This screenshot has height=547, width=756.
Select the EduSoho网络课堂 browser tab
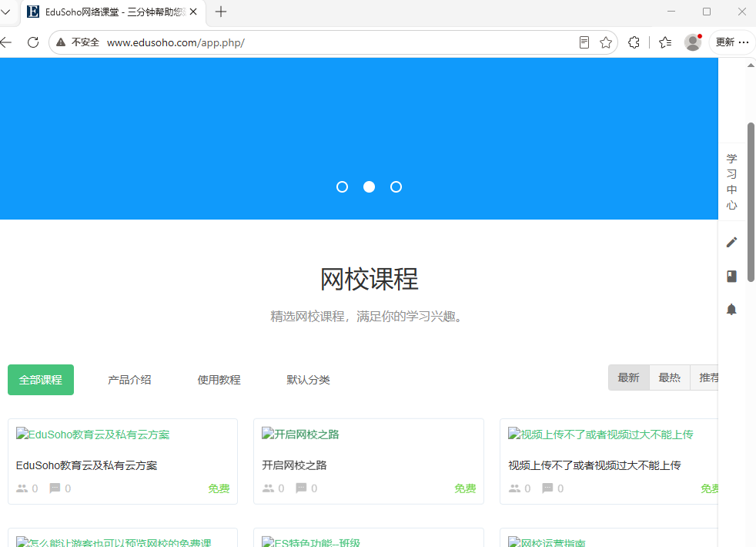pyautogui.click(x=113, y=12)
